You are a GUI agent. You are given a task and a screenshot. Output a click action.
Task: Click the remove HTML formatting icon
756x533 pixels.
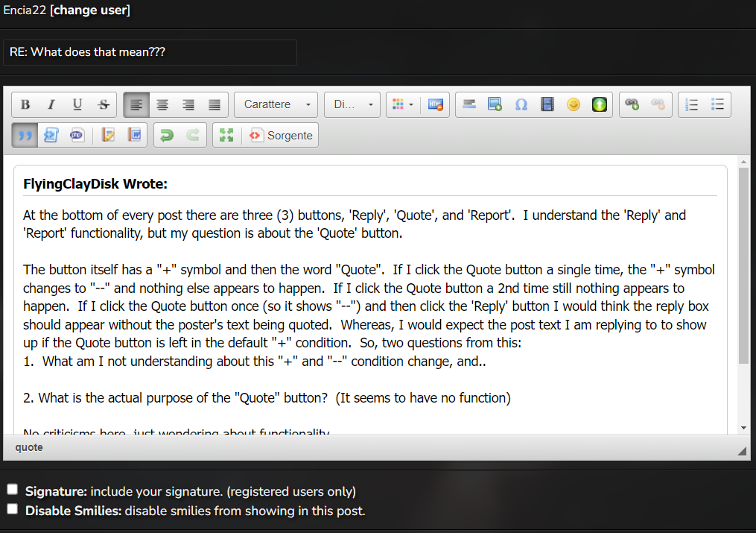pyautogui.click(x=436, y=104)
